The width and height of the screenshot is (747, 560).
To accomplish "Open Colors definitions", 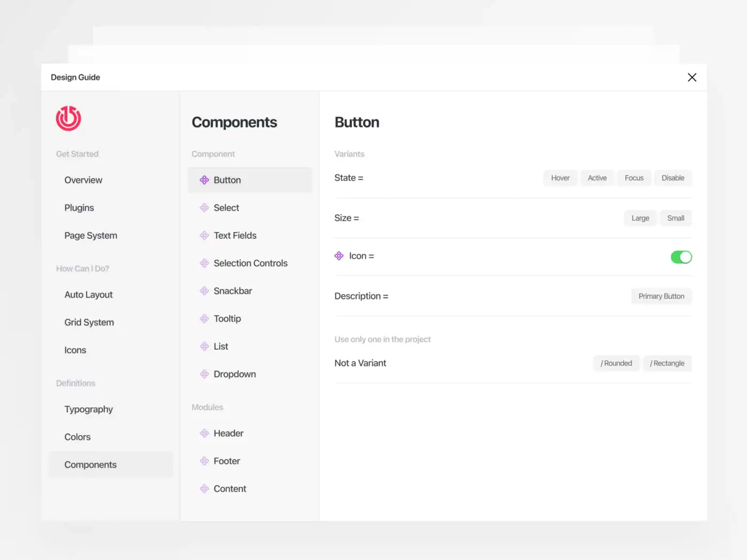I will point(77,437).
